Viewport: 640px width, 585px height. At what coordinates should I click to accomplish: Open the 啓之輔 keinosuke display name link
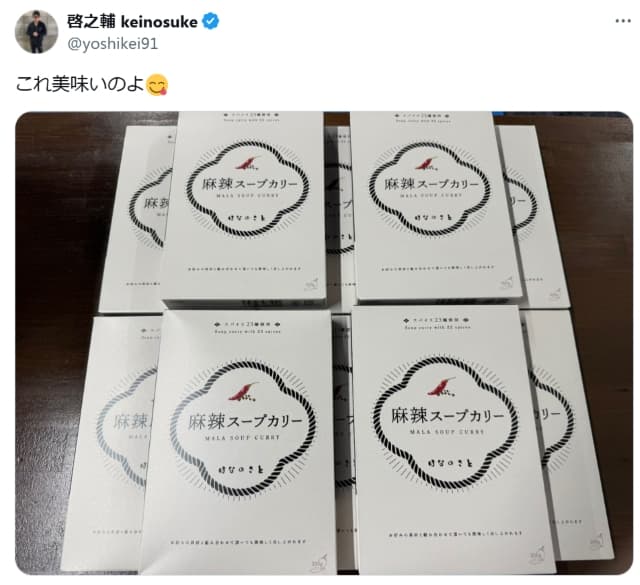(132, 22)
